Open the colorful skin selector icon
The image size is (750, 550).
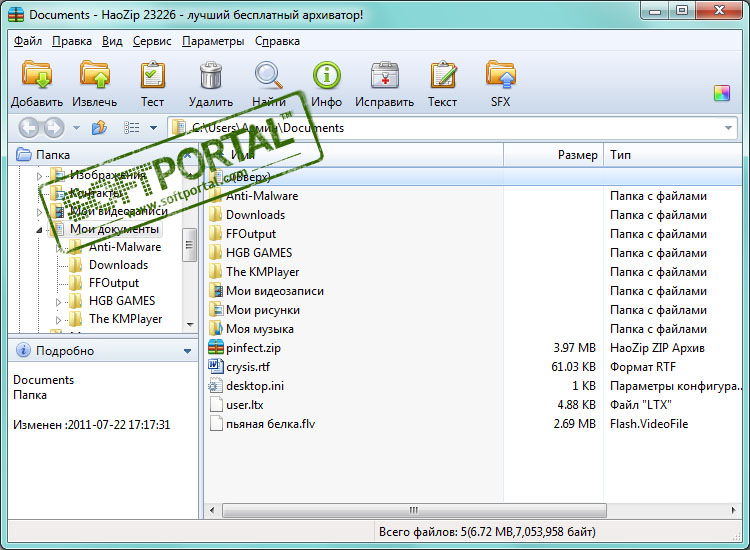click(722, 93)
